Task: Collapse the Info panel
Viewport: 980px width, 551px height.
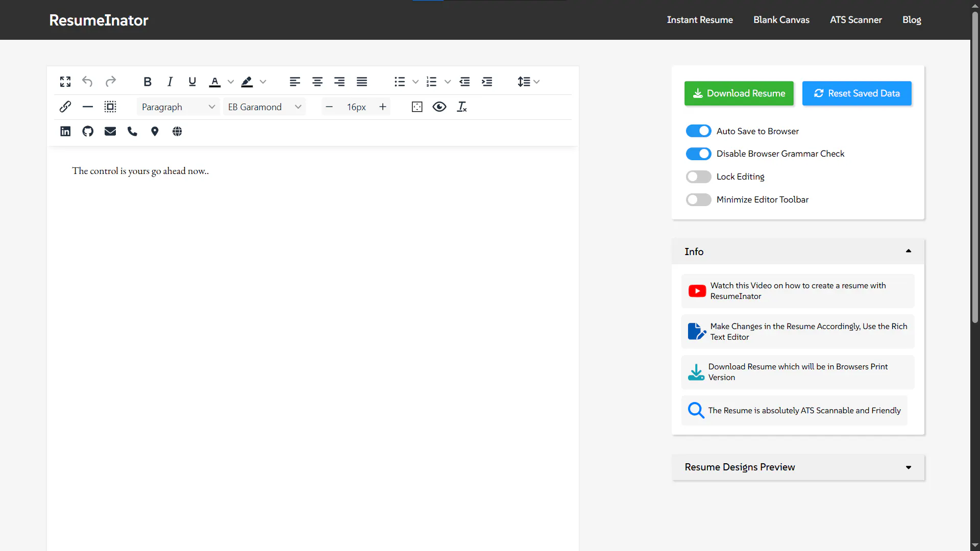Action: pyautogui.click(x=798, y=252)
